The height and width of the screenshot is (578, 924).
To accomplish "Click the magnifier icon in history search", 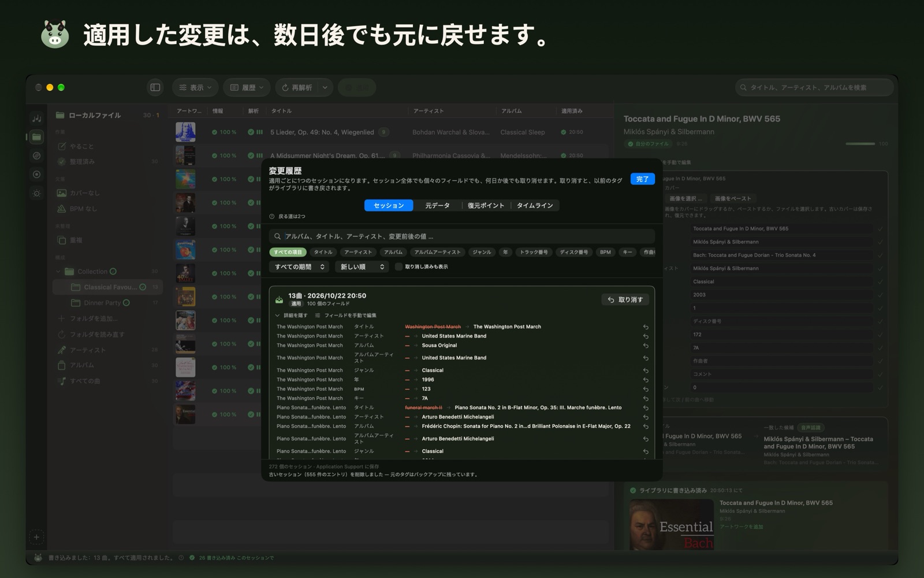I will (278, 236).
